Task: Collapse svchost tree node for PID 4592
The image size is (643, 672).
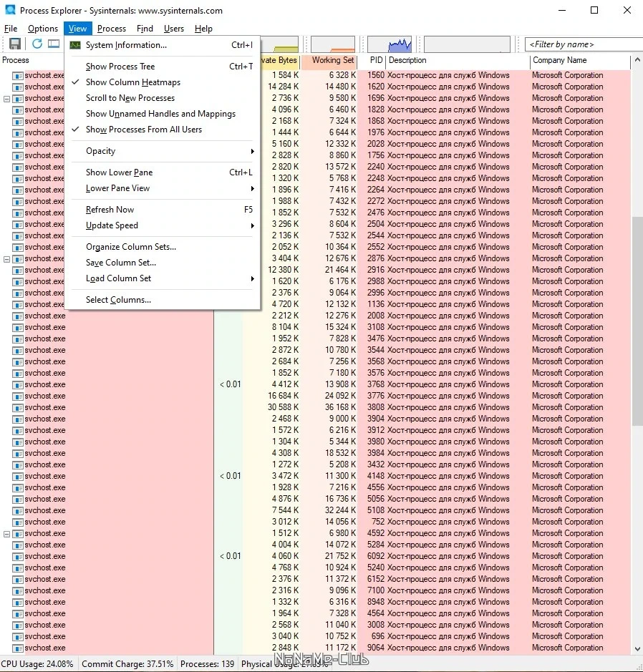Action: (7, 534)
